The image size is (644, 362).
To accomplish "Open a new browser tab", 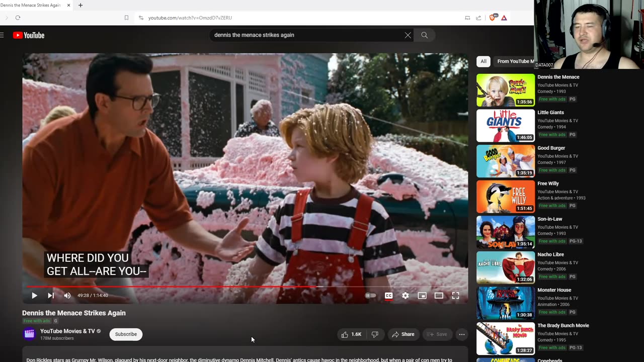I will tap(80, 5).
